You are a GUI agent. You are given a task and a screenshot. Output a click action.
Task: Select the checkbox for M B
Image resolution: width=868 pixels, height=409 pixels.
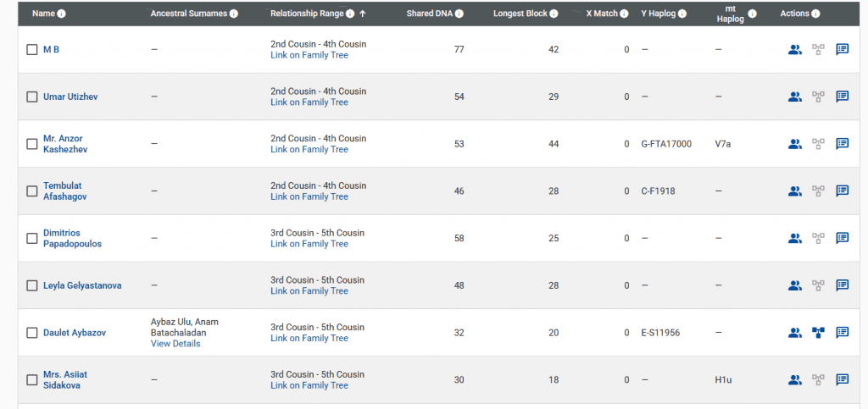click(x=32, y=50)
